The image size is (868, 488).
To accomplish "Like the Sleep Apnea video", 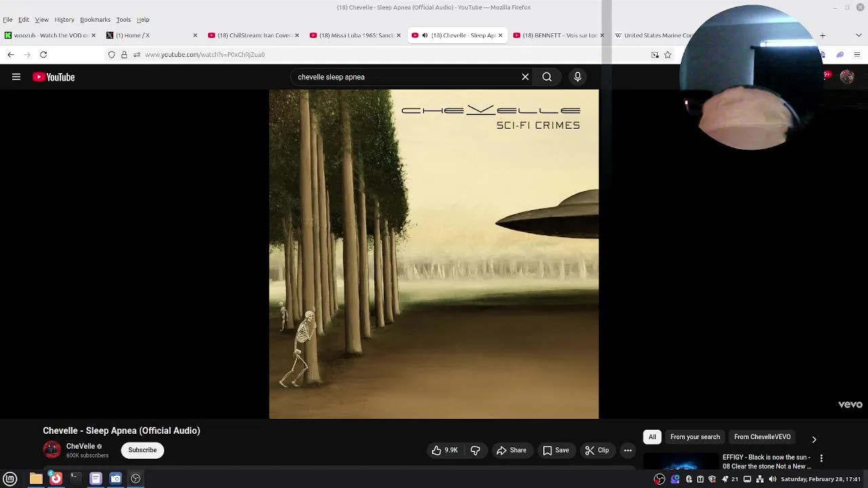I will click(445, 450).
